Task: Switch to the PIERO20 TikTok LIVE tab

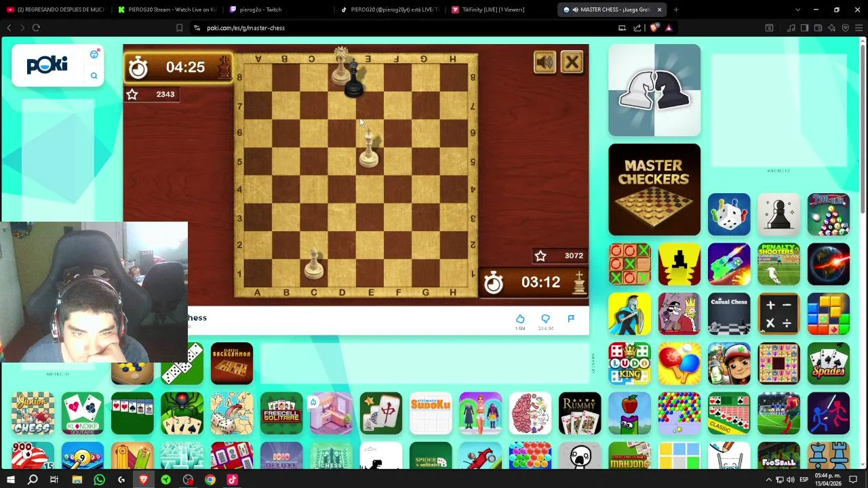Action: click(390, 9)
